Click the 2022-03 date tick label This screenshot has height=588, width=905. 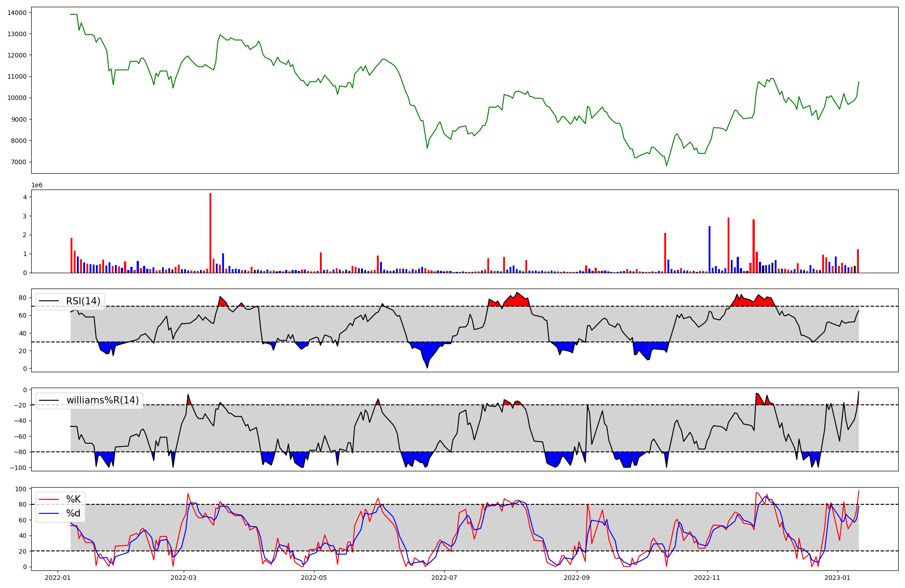tap(184, 578)
